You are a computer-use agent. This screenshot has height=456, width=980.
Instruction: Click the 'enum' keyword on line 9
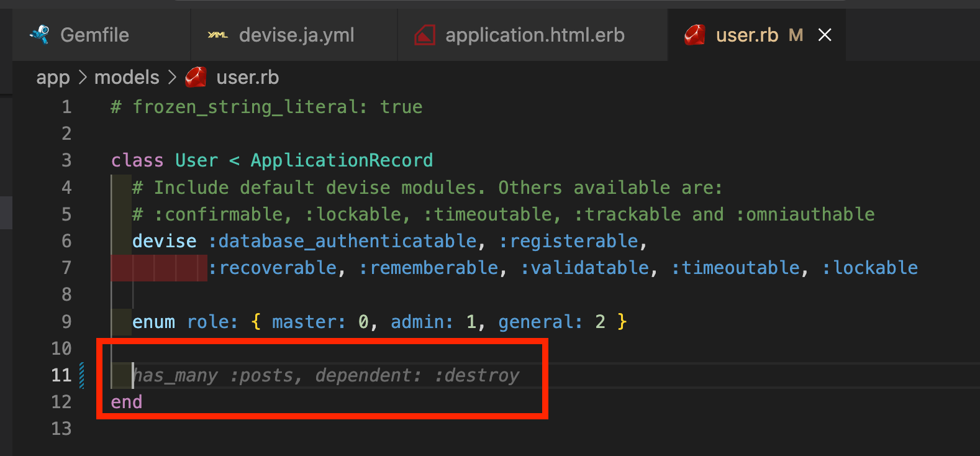click(153, 322)
